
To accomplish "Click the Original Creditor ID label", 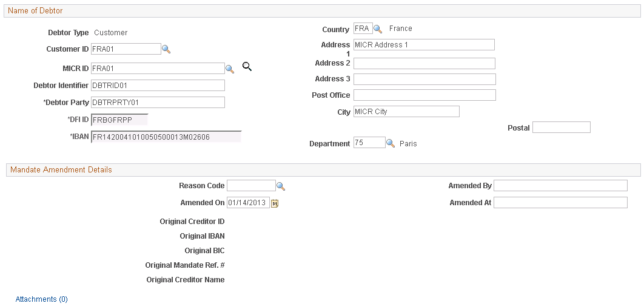I will [x=192, y=221].
